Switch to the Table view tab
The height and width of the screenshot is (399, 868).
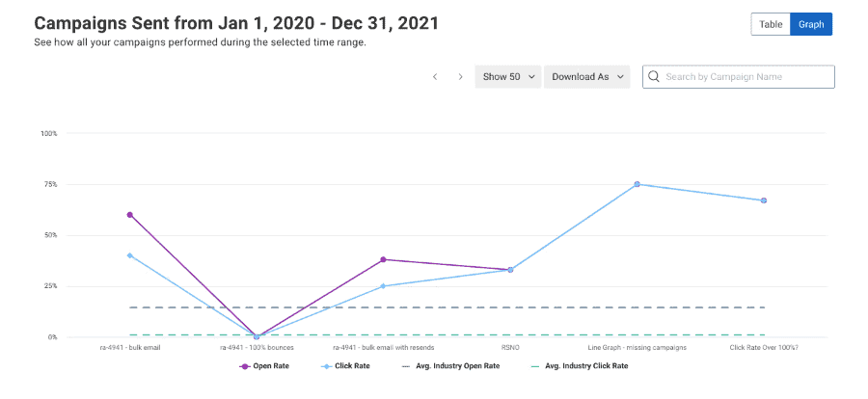click(x=771, y=24)
